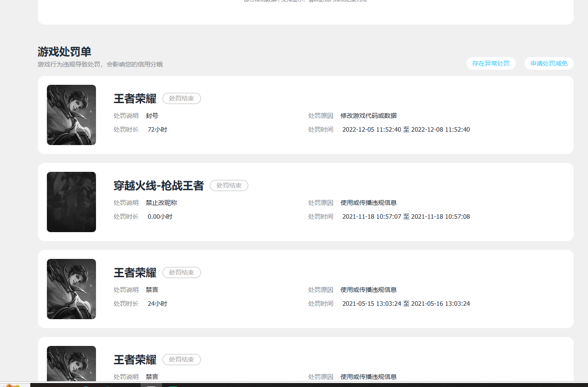Select the time range starting 2021-11-18 10:57:07

tap(406, 216)
